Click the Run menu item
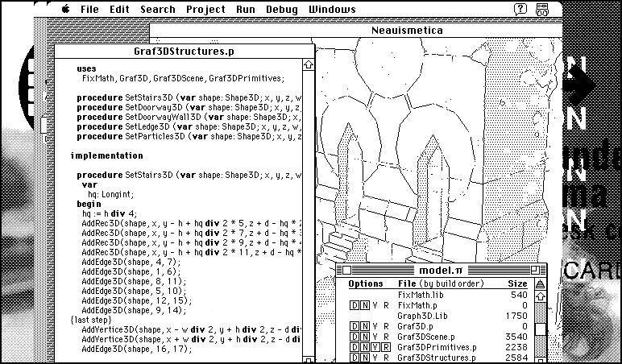622x364 pixels. (x=246, y=10)
